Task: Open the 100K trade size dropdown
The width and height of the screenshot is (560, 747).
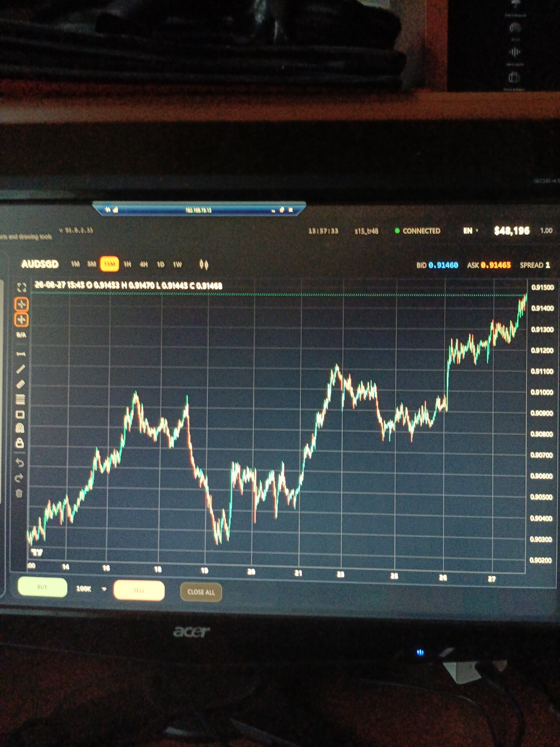Action: (x=91, y=589)
